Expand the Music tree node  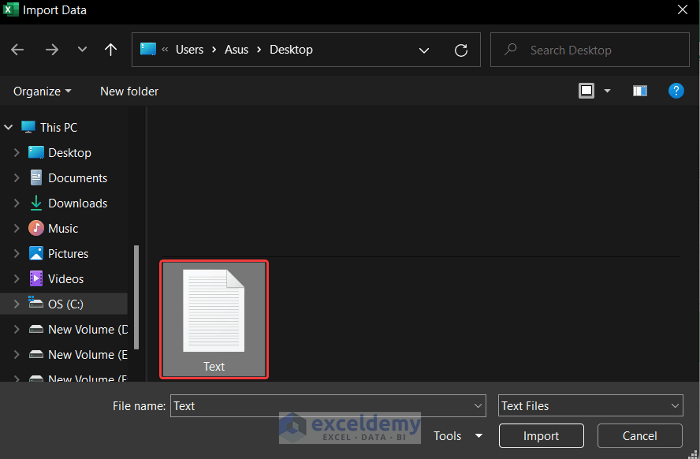coord(17,228)
